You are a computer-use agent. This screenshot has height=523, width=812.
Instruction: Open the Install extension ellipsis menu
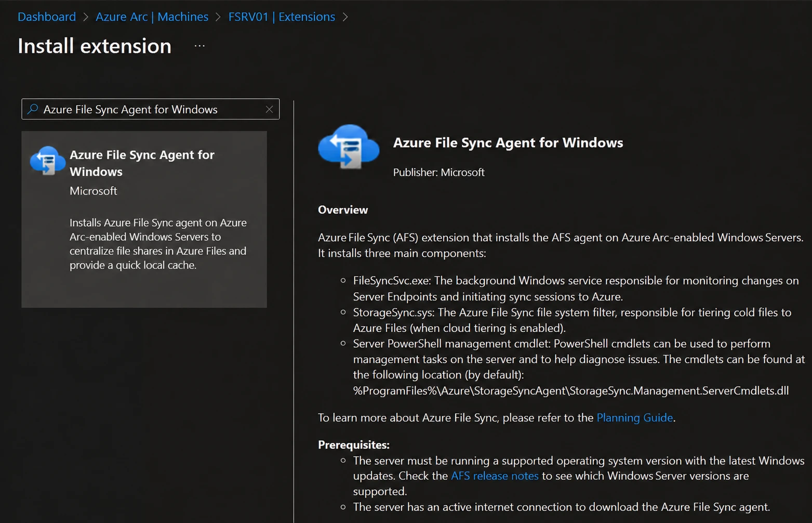pyautogui.click(x=199, y=46)
